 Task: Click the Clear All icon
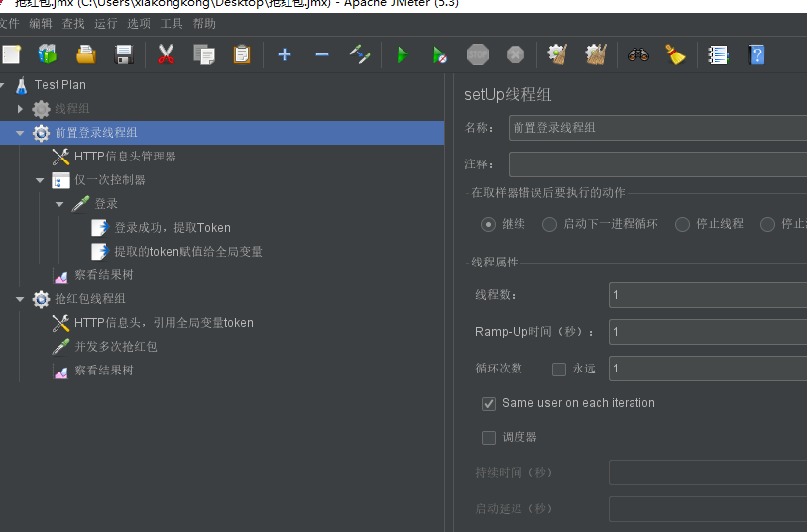click(x=596, y=54)
